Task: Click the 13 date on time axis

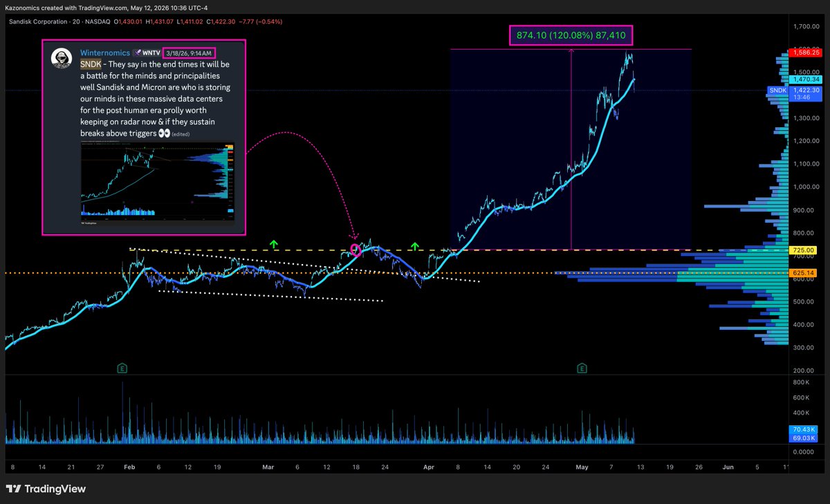Action: [x=640, y=467]
